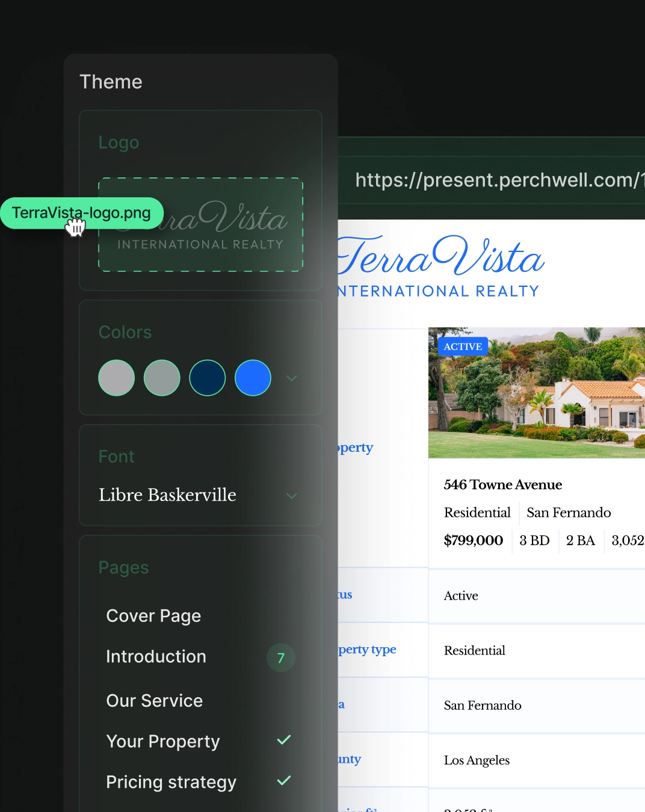Click the Theme panel heading
The image size is (645, 812).
[x=111, y=82]
